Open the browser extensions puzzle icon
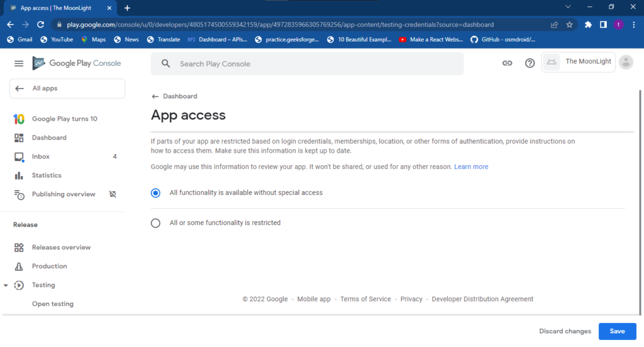The height and width of the screenshot is (347, 644). pyautogui.click(x=588, y=25)
